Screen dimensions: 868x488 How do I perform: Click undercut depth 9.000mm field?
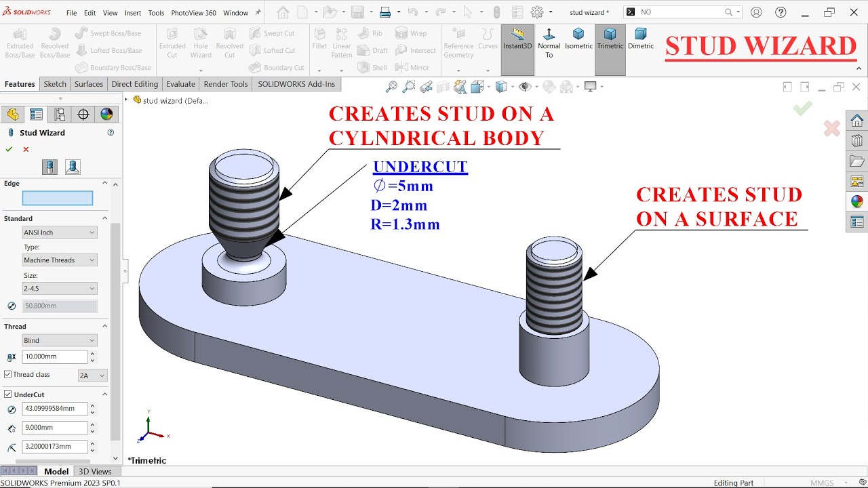tap(54, 428)
